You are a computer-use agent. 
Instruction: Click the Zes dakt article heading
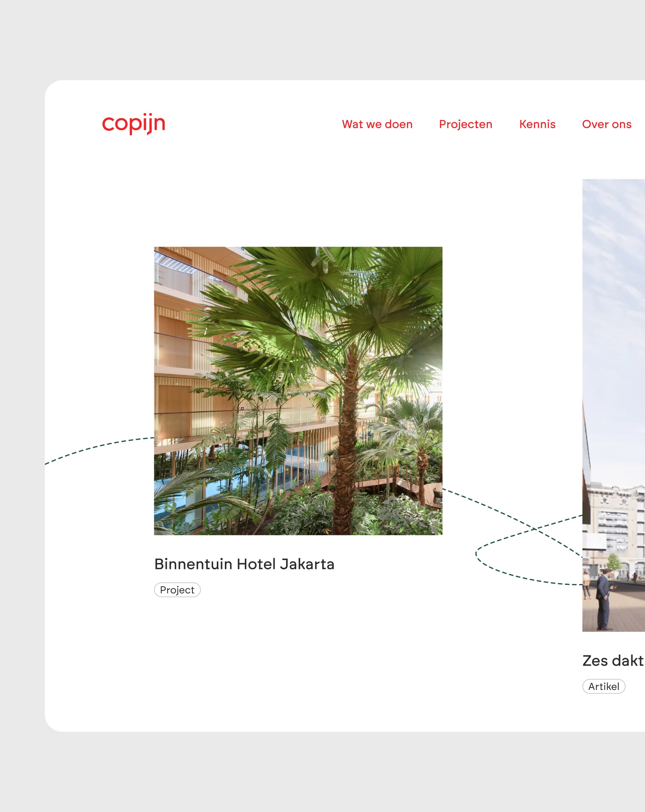coord(613,661)
